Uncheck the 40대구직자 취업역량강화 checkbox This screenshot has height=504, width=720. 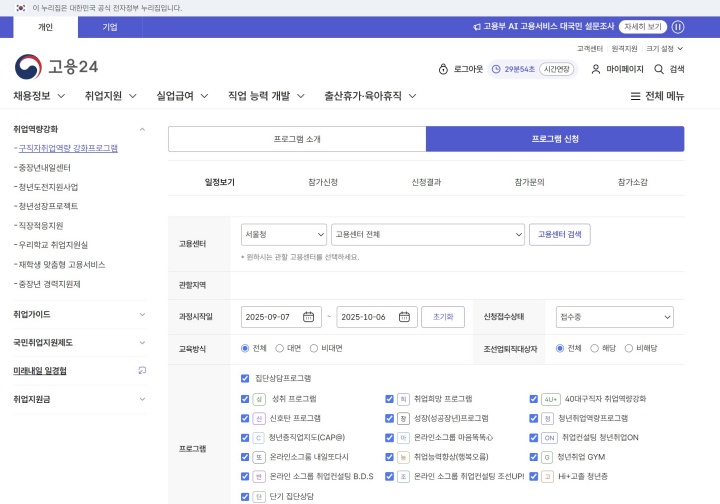tap(533, 399)
